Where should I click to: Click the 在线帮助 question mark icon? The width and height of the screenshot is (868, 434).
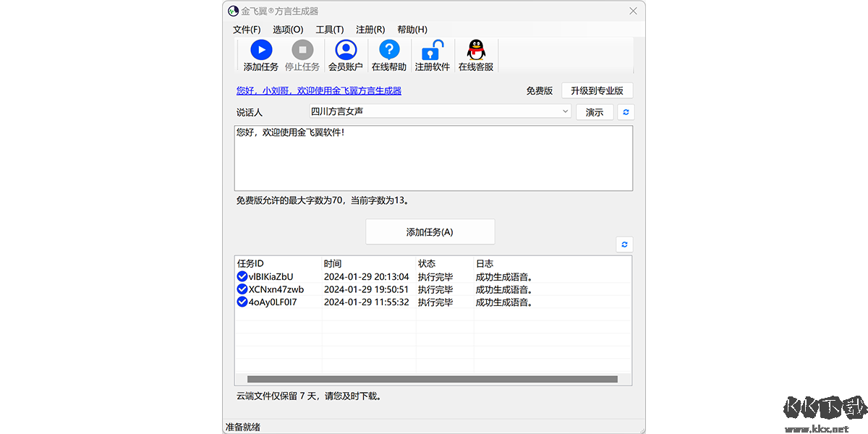[389, 50]
